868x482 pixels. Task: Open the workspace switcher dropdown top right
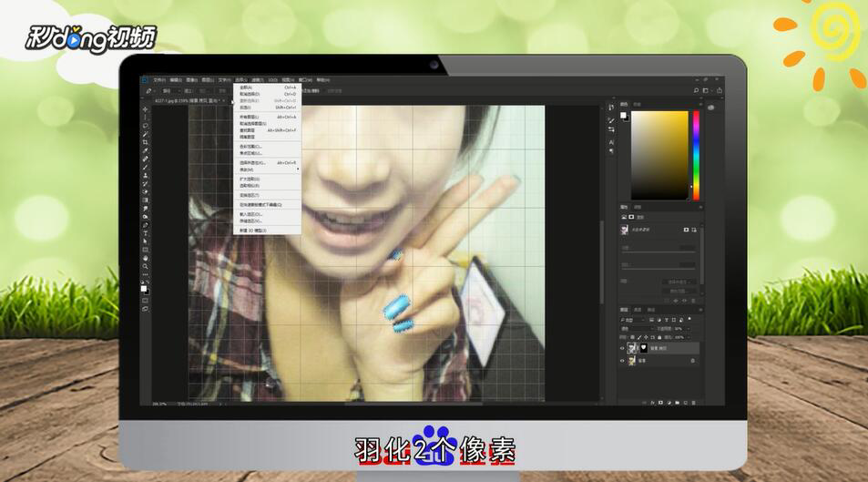pyautogui.click(x=706, y=90)
